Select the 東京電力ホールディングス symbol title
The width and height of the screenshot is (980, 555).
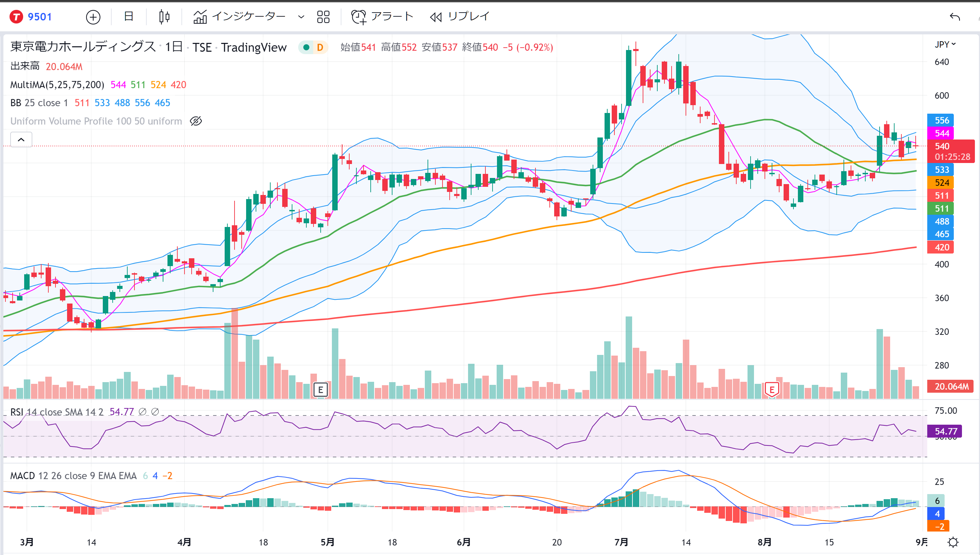click(x=83, y=47)
